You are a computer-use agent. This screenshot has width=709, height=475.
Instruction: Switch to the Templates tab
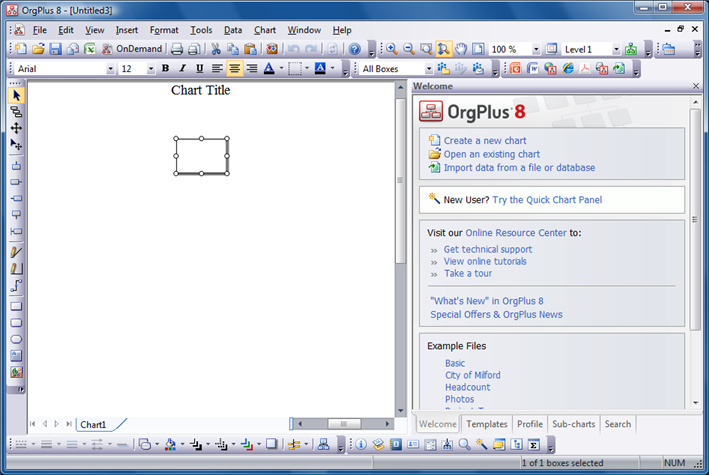(487, 424)
